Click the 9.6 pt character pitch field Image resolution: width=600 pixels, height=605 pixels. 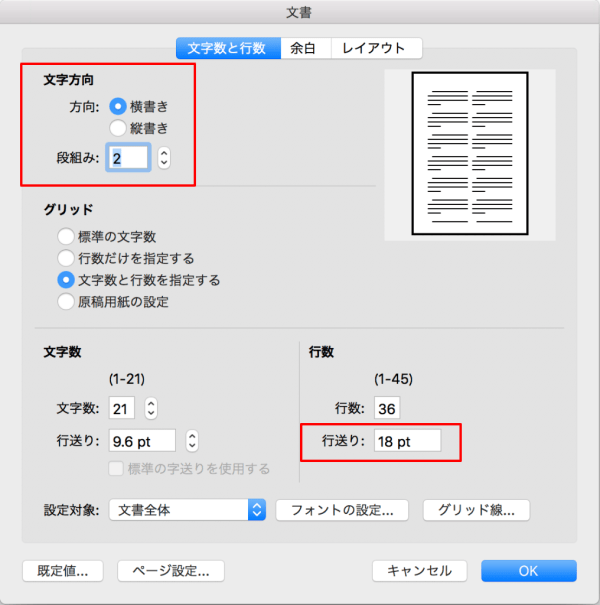click(142, 441)
